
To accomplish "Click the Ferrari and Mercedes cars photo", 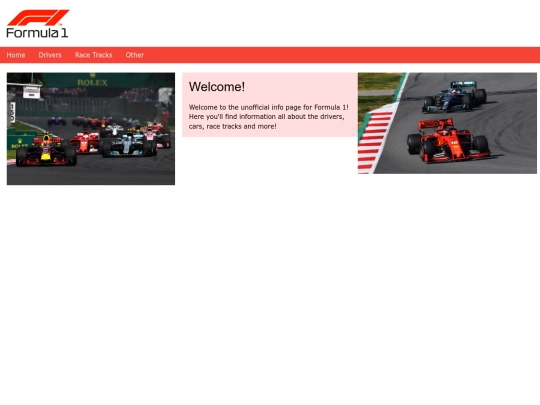I will (x=447, y=123).
